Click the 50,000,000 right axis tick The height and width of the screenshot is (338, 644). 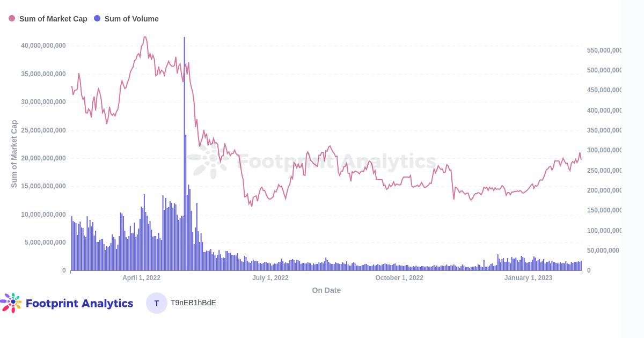603,251
